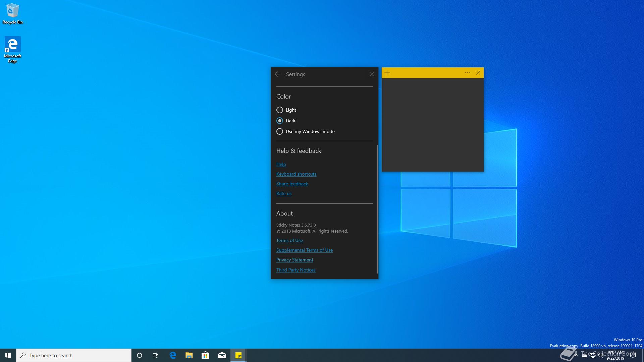
Task: Open the Windows Start menu
Action: [8, 355]
